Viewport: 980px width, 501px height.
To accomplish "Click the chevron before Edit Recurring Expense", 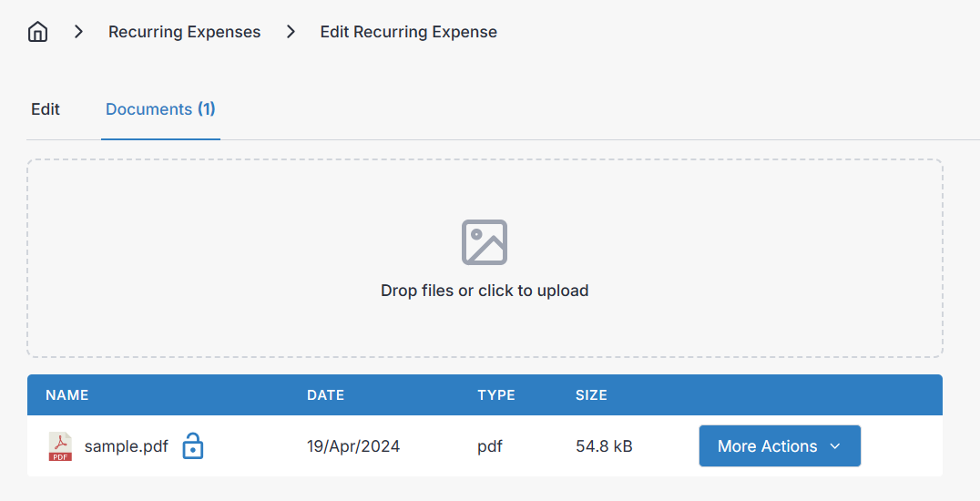I will [291, 32].
